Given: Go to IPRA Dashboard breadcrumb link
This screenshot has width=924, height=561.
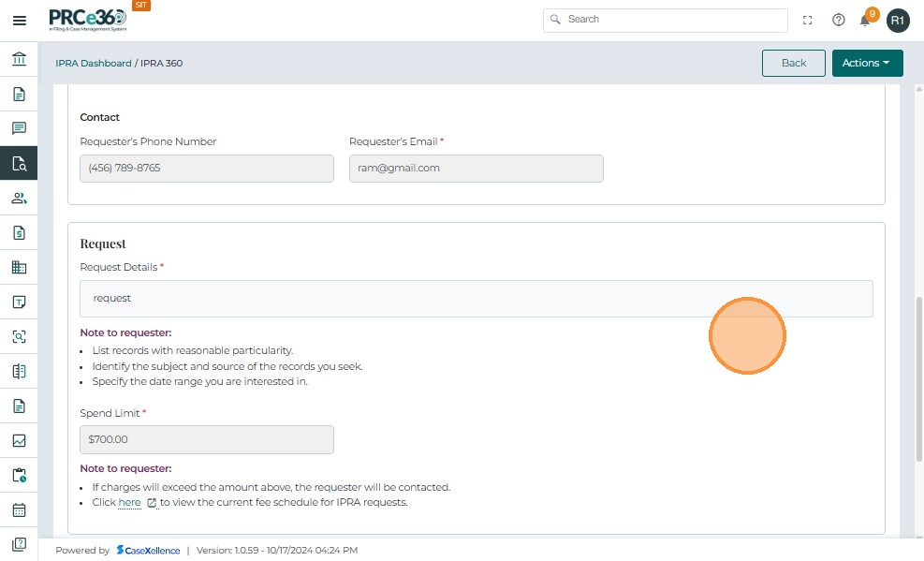Looking at the screenshot, I should click(94, 64).
